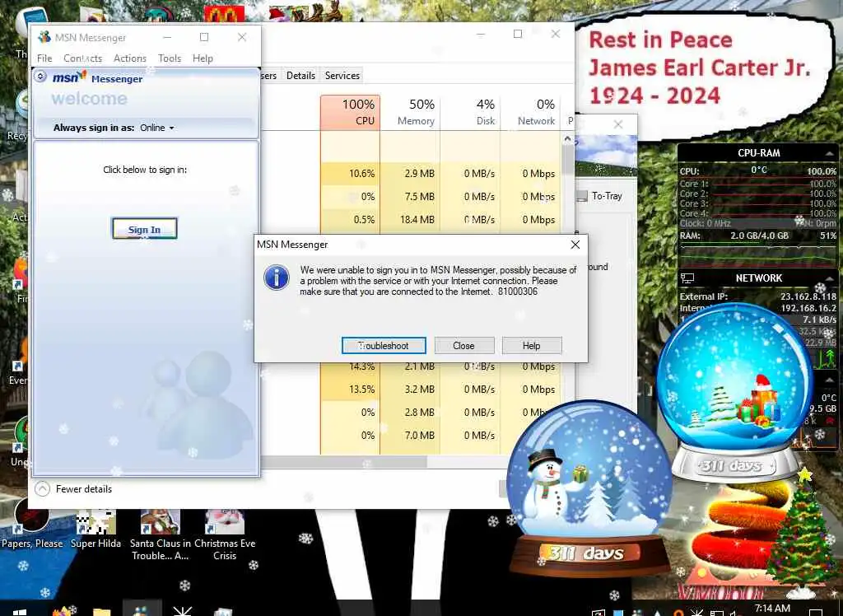Select the Super Hilda desktop icon
The width and height of the screenshot is (843, 616).
(x=95, y=529)
